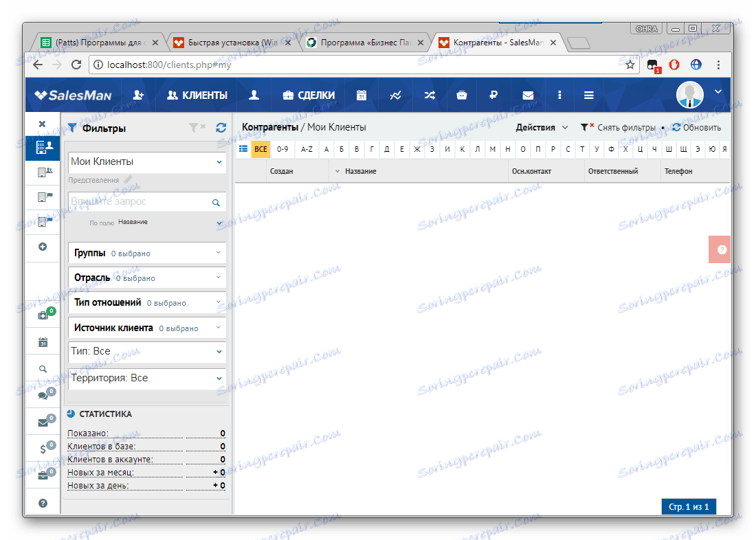
Task: Sort by the Название column header
Action: 360,171
